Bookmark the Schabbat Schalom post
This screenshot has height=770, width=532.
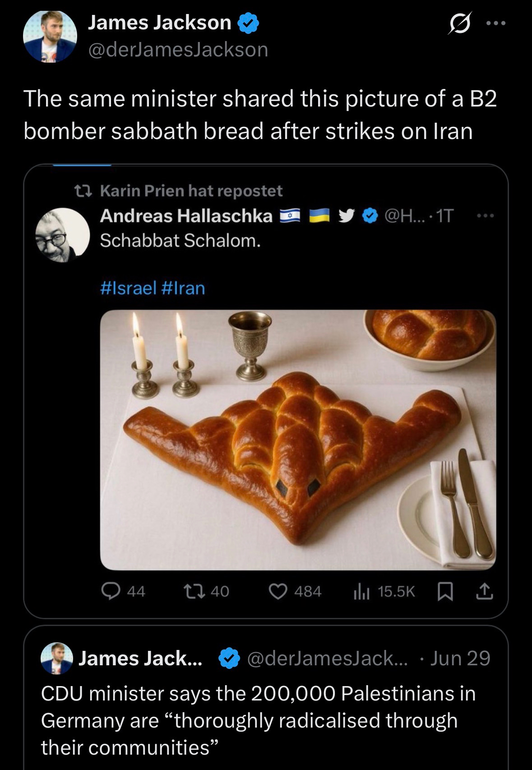click(446, 591)
